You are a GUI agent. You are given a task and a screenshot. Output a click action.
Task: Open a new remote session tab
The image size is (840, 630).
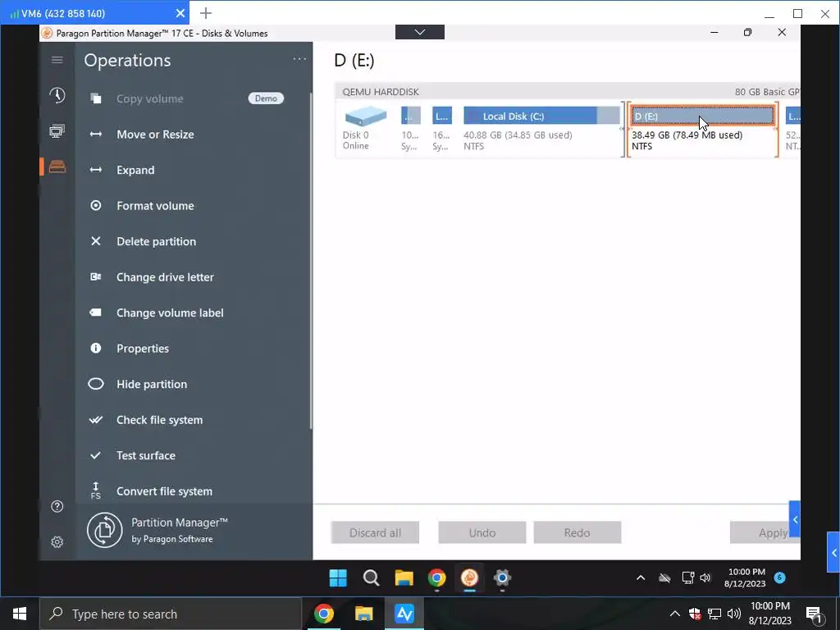(x=206, y=13)
